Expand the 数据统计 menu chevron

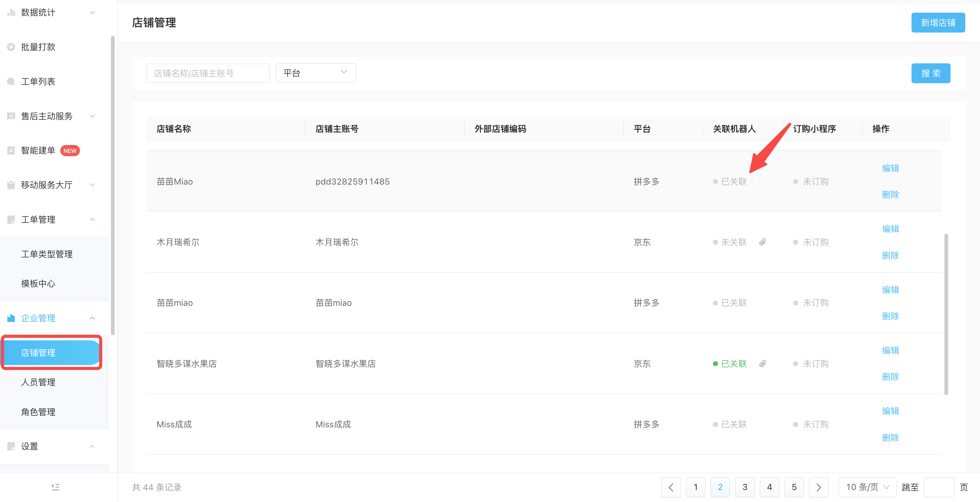(92, 13)
